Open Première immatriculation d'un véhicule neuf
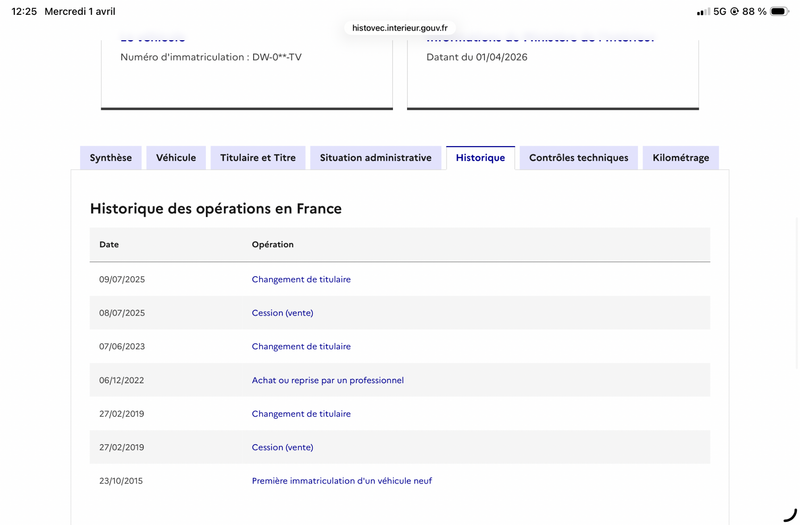This screenshot has height=525, width=800. pyautogui.click(x=342, y=481)
